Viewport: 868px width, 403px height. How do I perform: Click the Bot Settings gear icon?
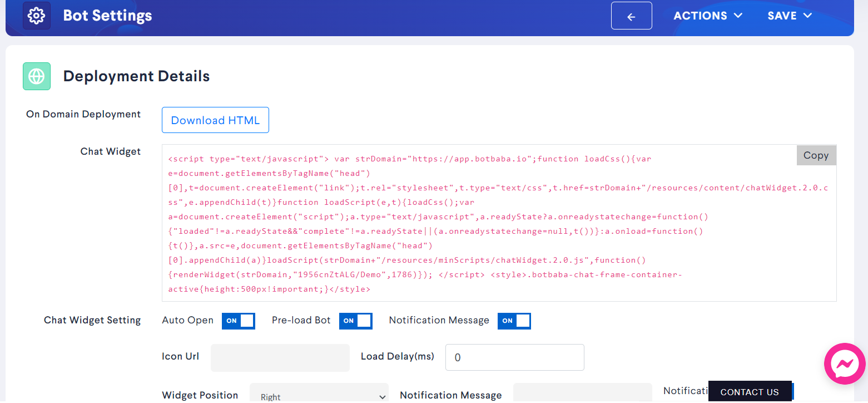(36, 15)
